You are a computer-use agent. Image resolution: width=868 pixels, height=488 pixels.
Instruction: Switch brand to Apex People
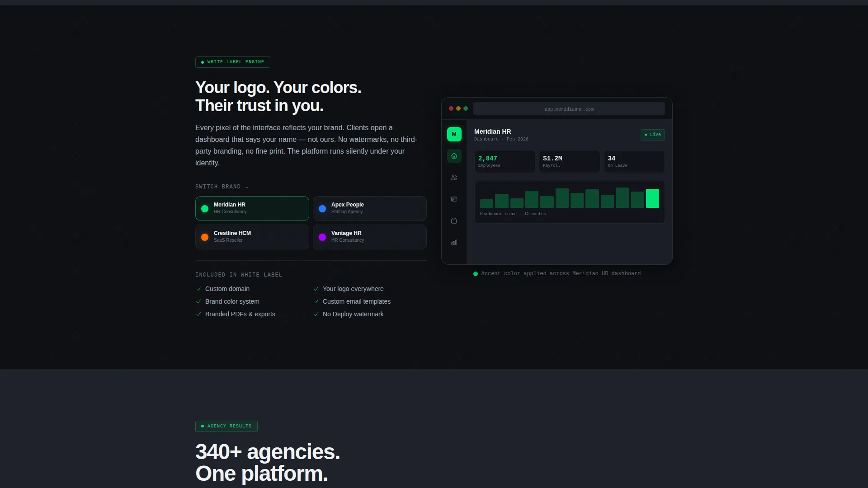click(x=370, y=208)
